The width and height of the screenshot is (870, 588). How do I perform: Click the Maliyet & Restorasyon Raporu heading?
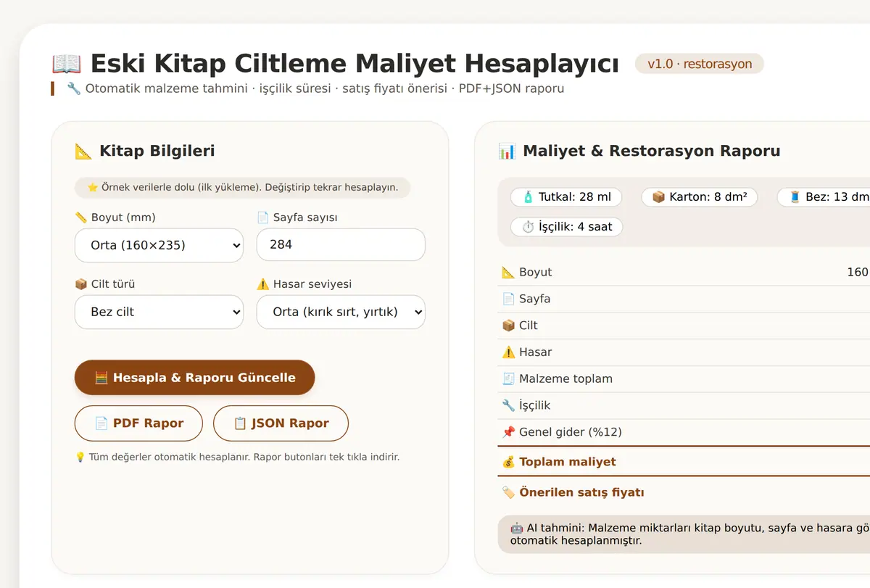click(x=652, y=152)
